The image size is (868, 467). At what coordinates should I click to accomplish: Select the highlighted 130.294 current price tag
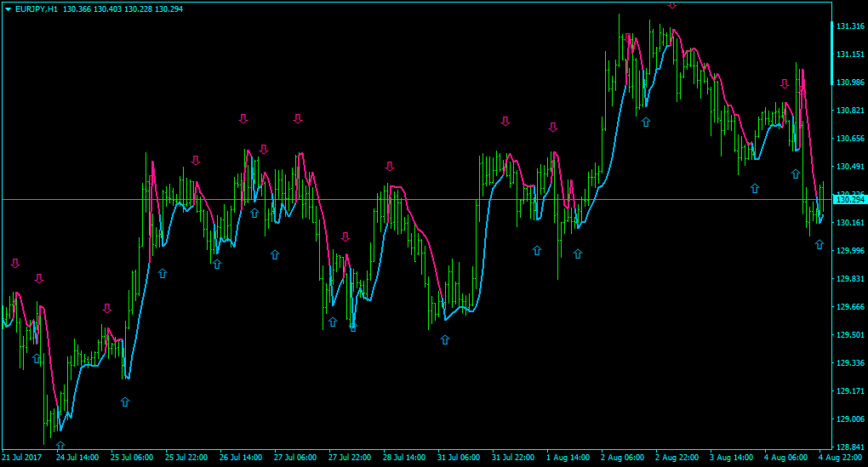(x=850, y=200)
